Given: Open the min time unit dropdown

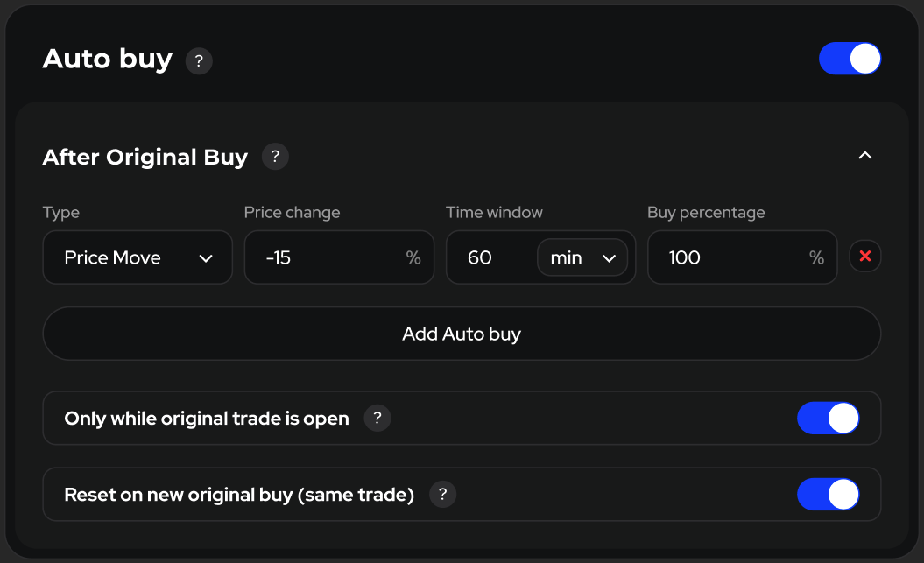Looking at the screenshot, I should point(582,257).
